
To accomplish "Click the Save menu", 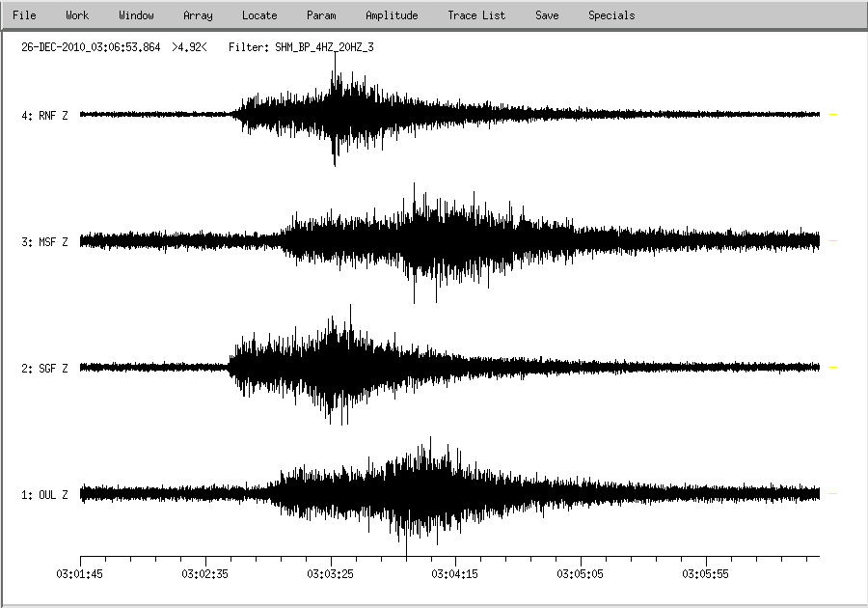I will coord(547,15).
